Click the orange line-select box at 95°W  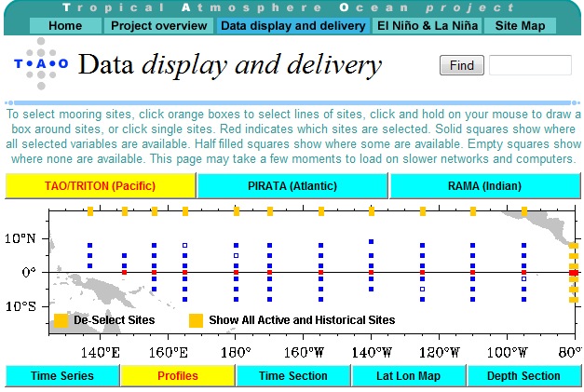click(x=524, y=211)
